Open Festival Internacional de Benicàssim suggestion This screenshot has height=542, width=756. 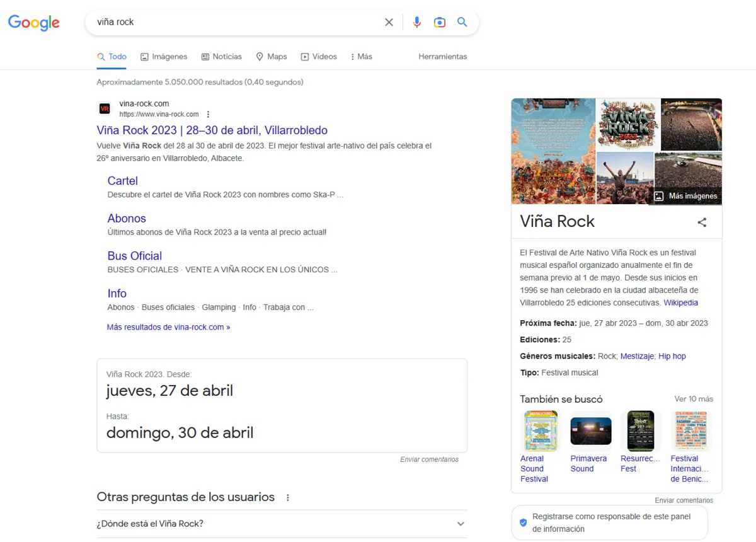point(691,447)
